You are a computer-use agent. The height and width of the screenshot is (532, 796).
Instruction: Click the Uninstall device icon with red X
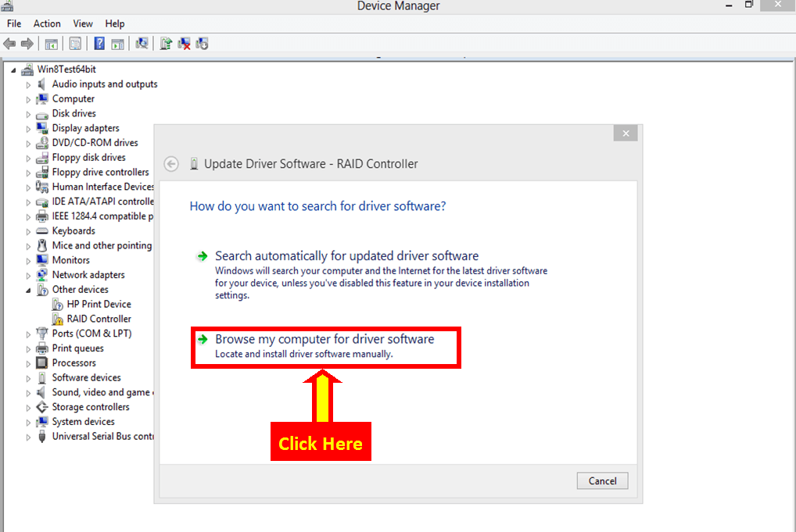point(185,44)
